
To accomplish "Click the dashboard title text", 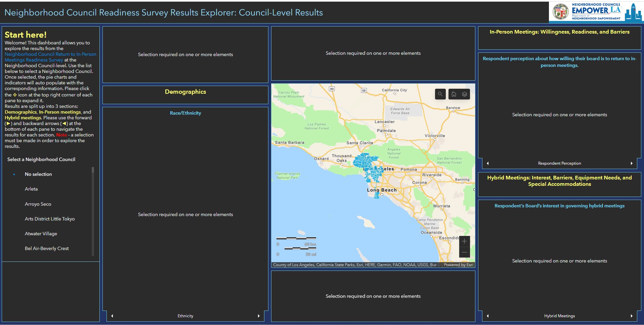I will pyautogui.click(x=164, y=12).
